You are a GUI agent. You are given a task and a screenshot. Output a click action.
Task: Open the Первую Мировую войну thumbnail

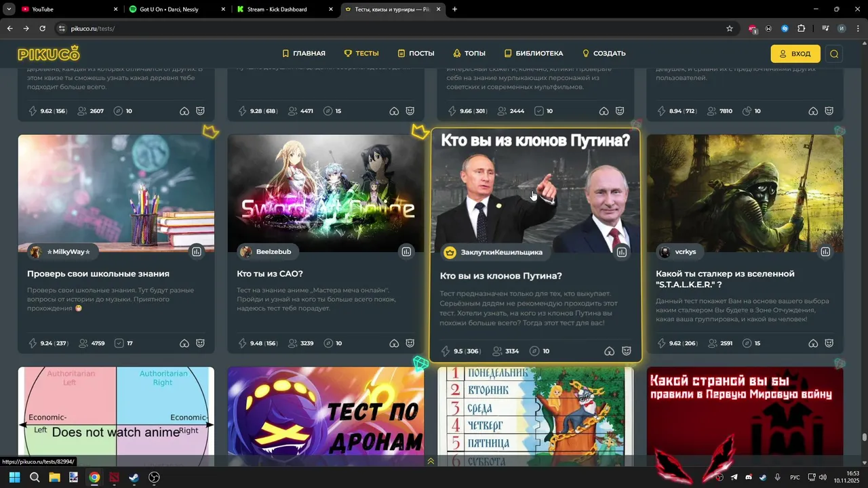tap(745, 416)
